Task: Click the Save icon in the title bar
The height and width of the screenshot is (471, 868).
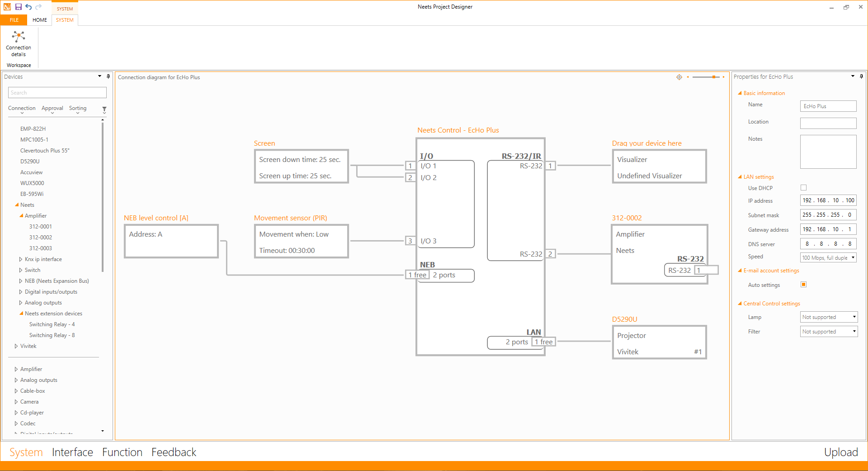Action: coord(19,7)
